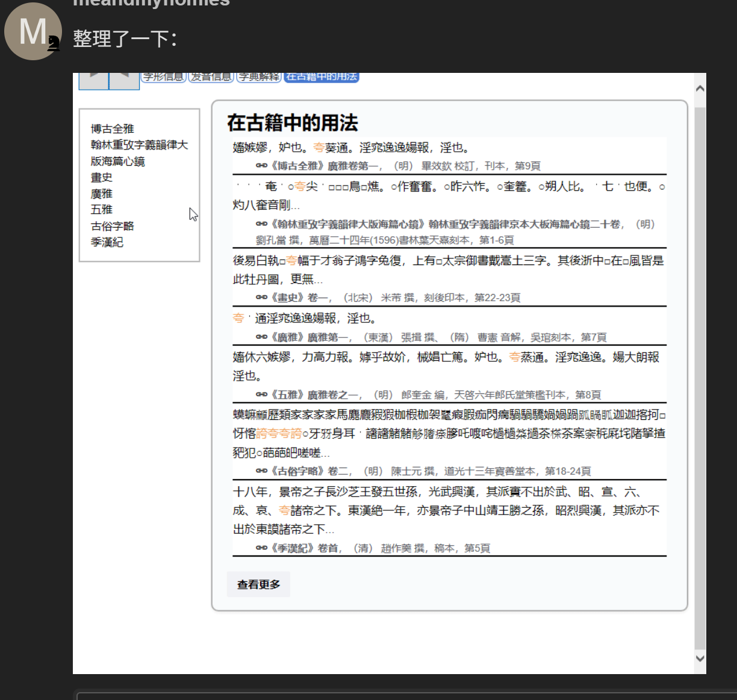737x700 pixels.
Task: Switch to the 字形信息 tab
Action: (164, 77)
